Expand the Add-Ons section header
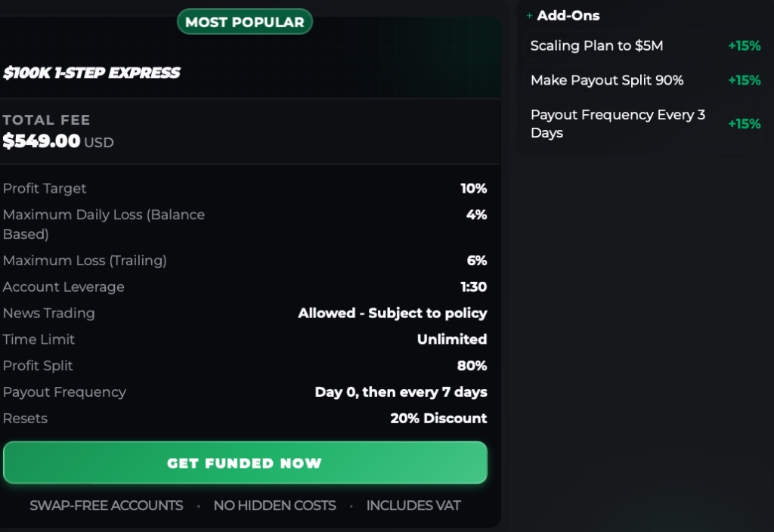774x532 pixels. point(568,16)
